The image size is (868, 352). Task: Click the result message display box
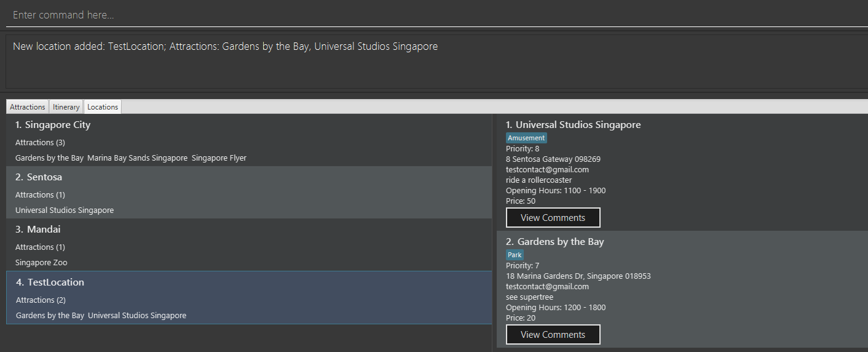(430, 62)
